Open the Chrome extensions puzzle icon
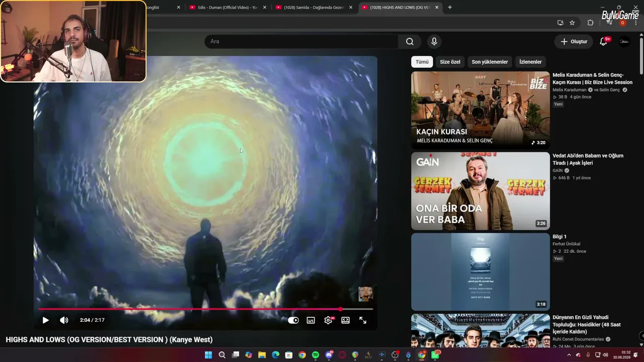Viewport: 644px width, 362px height. click(591, 23)
